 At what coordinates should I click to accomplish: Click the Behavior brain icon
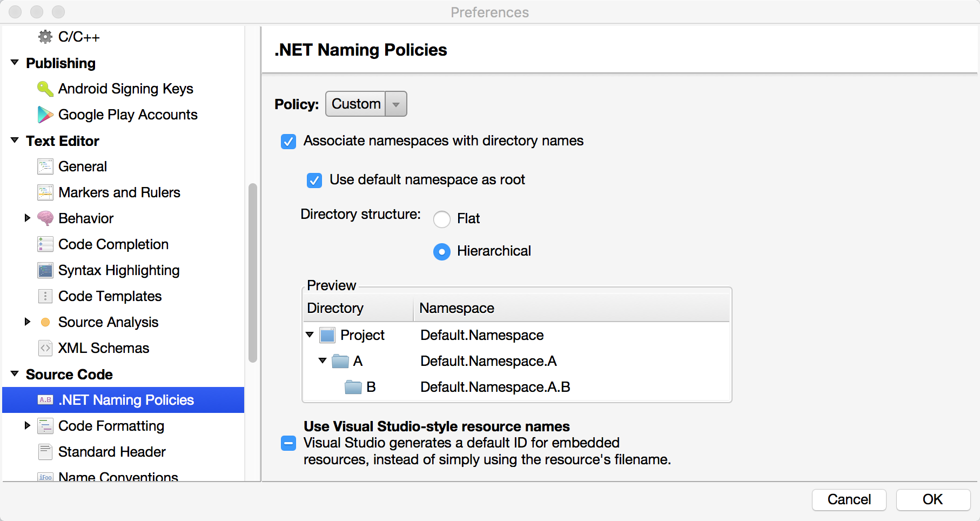pyautogui.click(x=45, y=218)
